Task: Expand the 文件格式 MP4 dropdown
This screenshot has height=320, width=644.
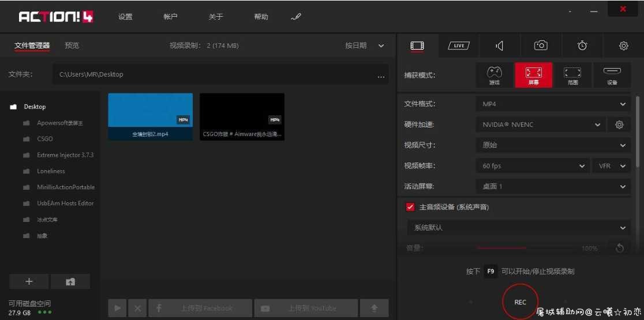Action: 553,104
